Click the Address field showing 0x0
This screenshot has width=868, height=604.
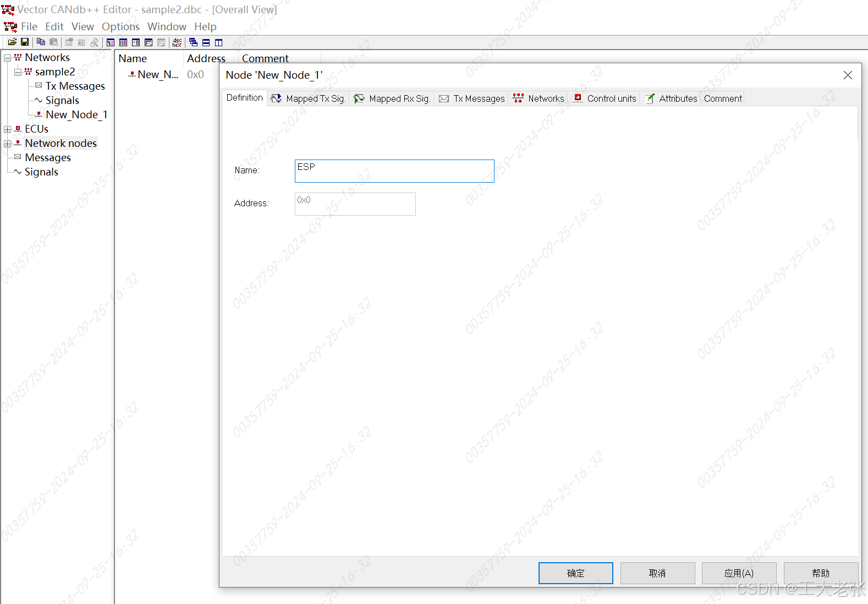(355, 204)
